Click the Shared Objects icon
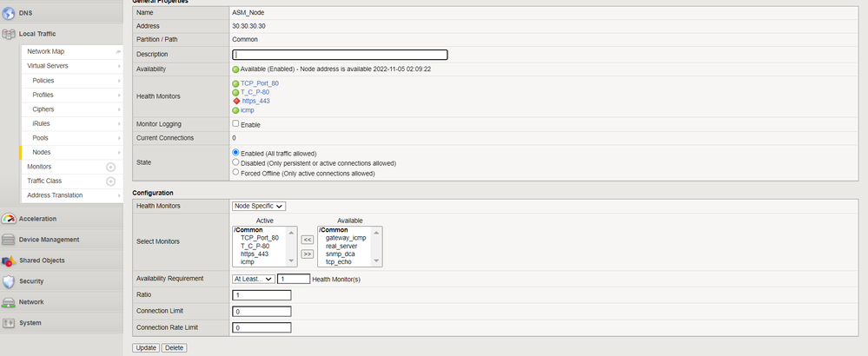868x356 pixels. click(9, 260)
